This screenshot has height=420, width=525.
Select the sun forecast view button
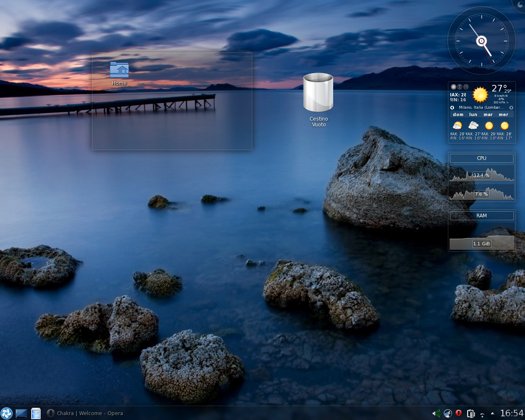[x=454, y=87]
